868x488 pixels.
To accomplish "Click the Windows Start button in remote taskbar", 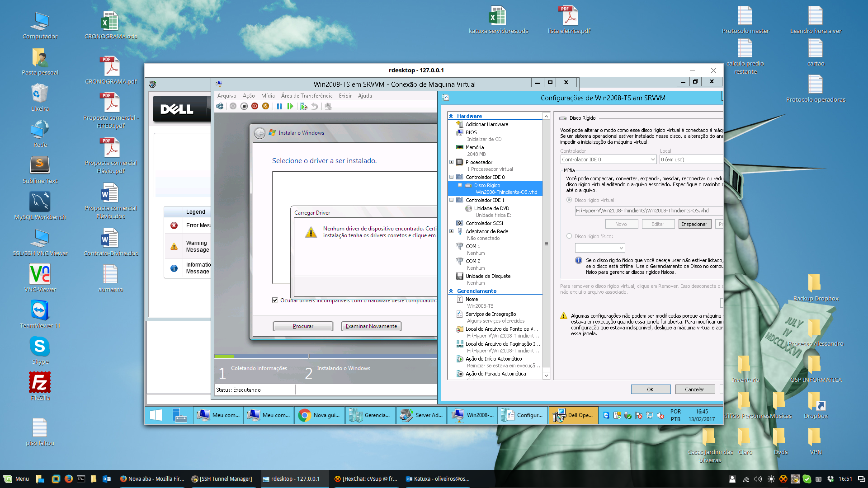I will point(156,415).
